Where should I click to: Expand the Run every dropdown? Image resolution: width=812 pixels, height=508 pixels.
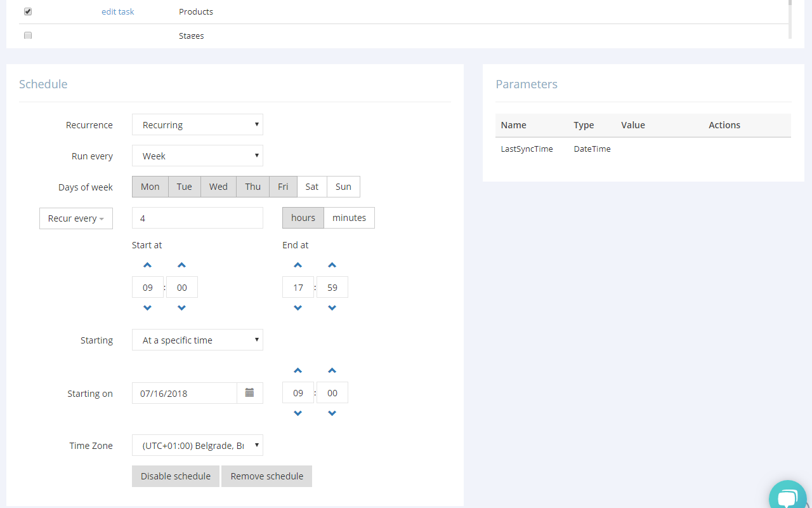click(197, 156)
